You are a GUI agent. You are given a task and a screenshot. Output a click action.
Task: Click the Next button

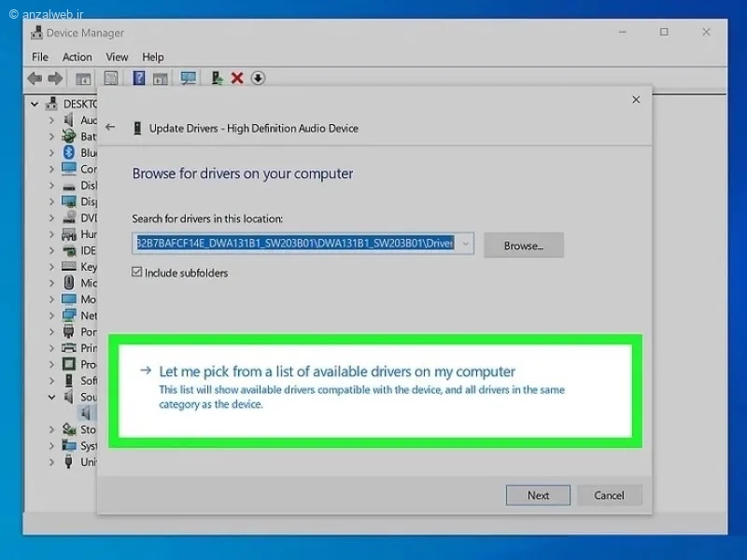pos(538,496)
